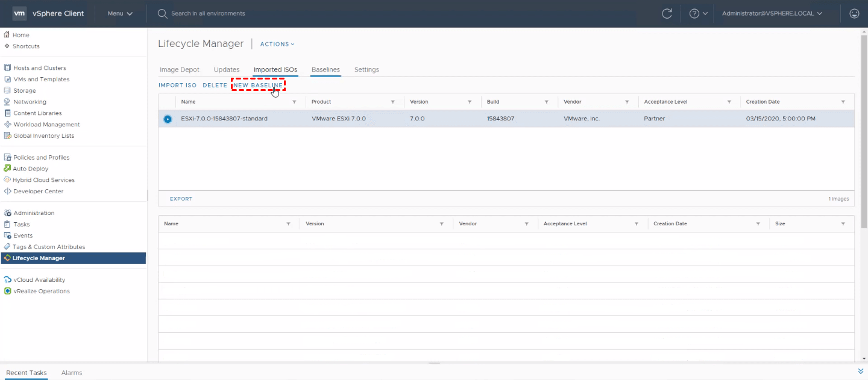
Task: Open vRealize Operations from sidebar
Action: click(42, 291)
